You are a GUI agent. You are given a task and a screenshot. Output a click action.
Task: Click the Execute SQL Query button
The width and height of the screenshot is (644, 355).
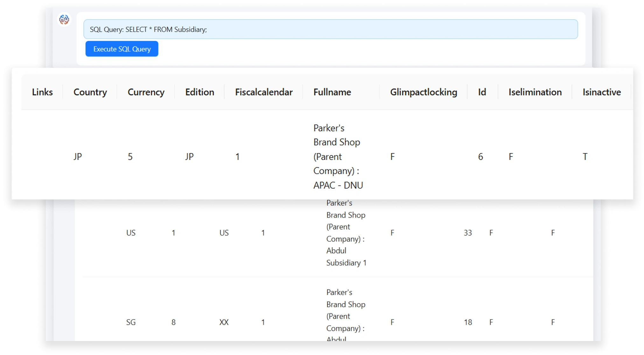tap(122, 49)
